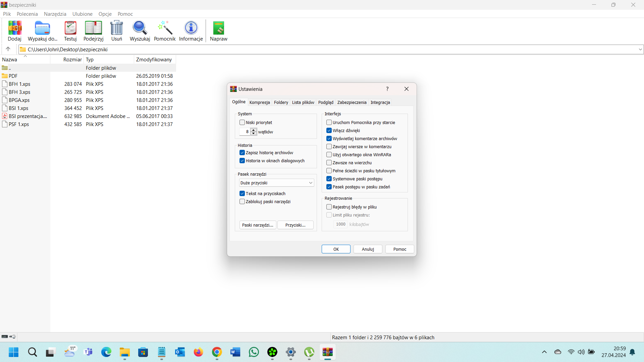644x362 pixels.
Task: Sort file list by Typ column
Action: [x=109, y=59]
